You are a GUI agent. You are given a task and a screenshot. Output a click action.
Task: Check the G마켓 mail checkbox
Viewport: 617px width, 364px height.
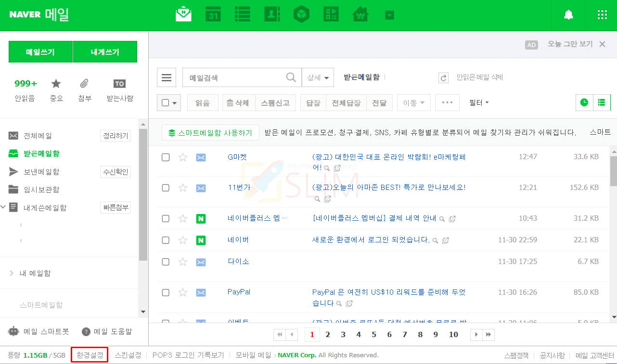166,157
